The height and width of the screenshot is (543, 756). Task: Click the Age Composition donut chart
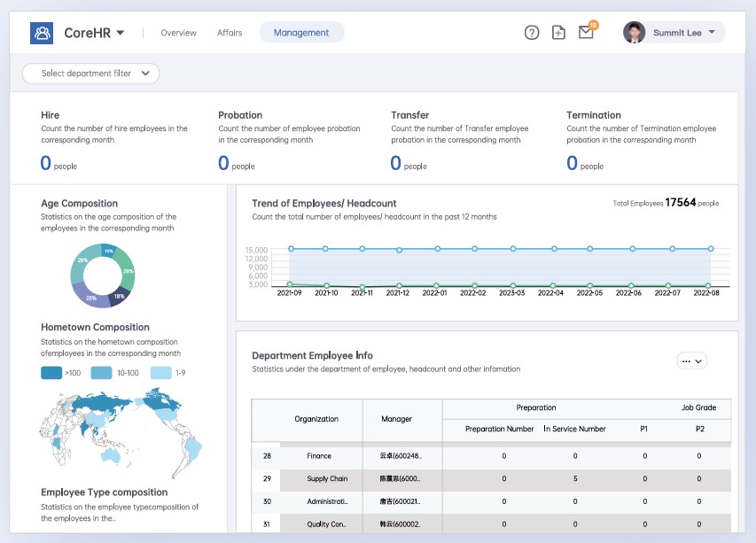[x=102, y=275]
